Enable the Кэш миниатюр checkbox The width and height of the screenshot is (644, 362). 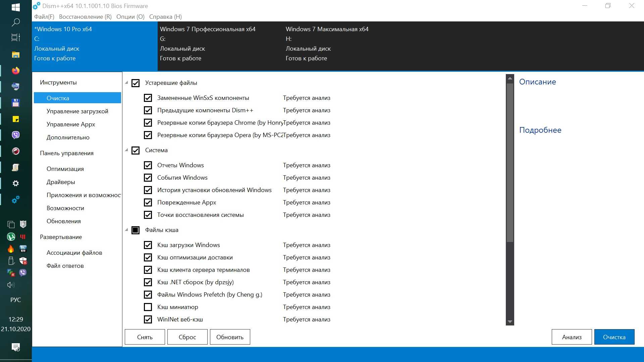tap(148, 307)
